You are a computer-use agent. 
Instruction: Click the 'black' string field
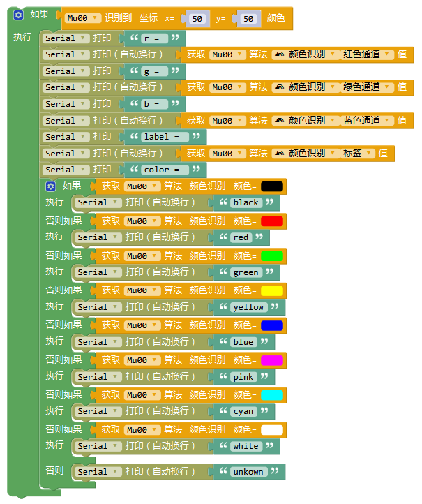point(246,203)
